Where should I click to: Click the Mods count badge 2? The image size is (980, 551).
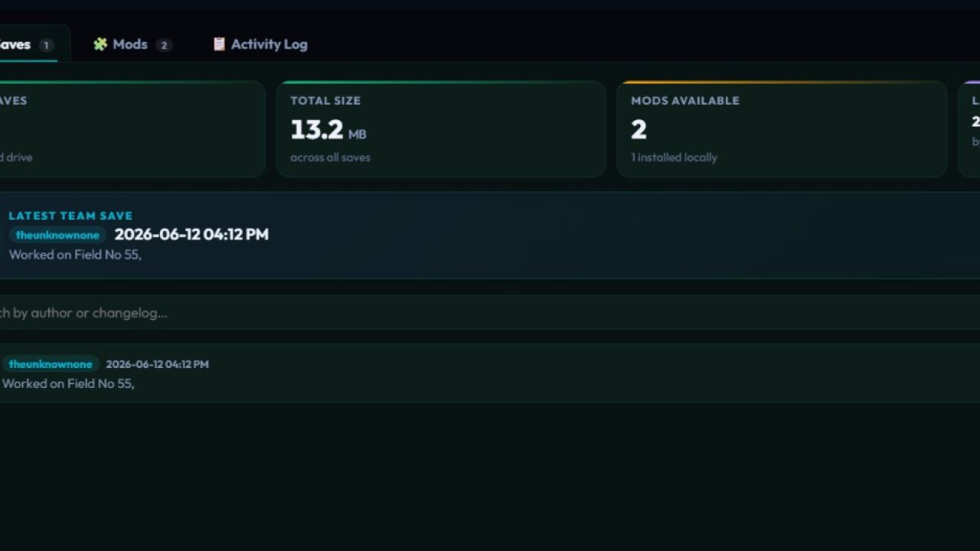164,45
